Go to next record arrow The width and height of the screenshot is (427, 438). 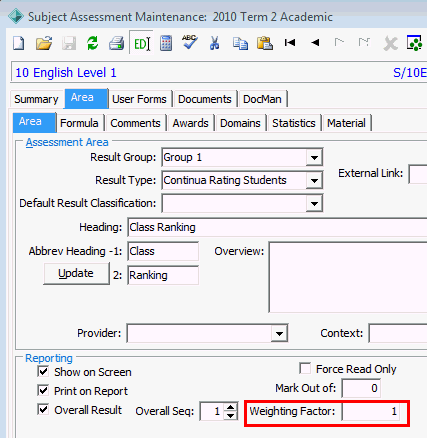tap(339, 42)
